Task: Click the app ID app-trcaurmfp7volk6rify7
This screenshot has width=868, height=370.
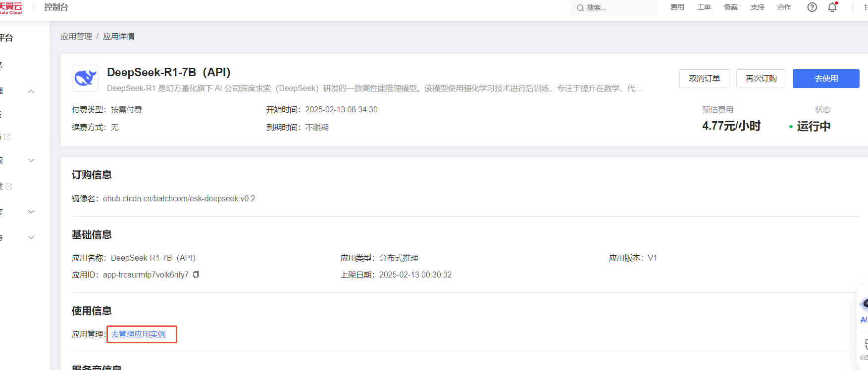Action: click(146, 275)
